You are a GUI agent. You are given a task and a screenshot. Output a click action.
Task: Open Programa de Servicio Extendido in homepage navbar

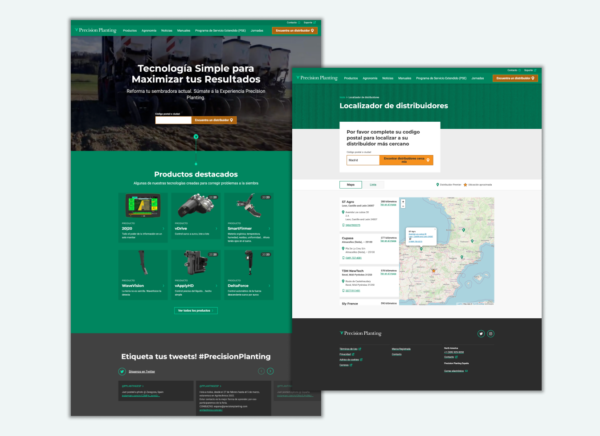click(220, 31)
